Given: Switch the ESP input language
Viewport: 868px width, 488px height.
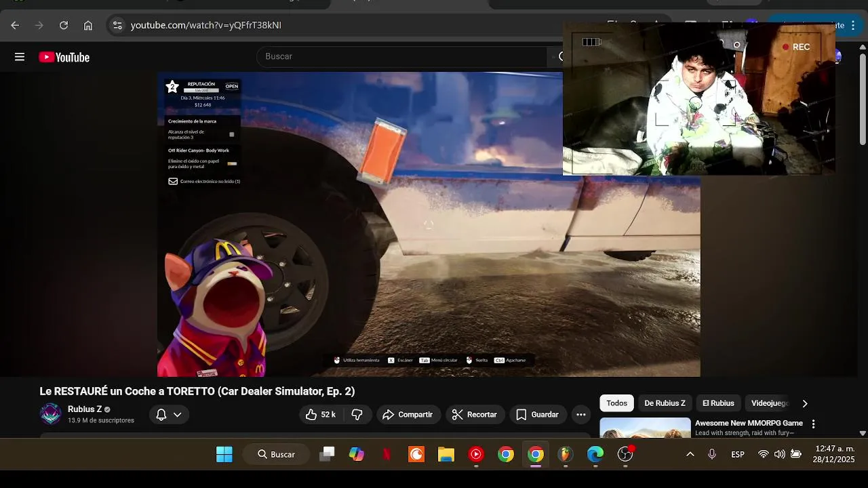Looking at the screenshot, I should (738, 454).
